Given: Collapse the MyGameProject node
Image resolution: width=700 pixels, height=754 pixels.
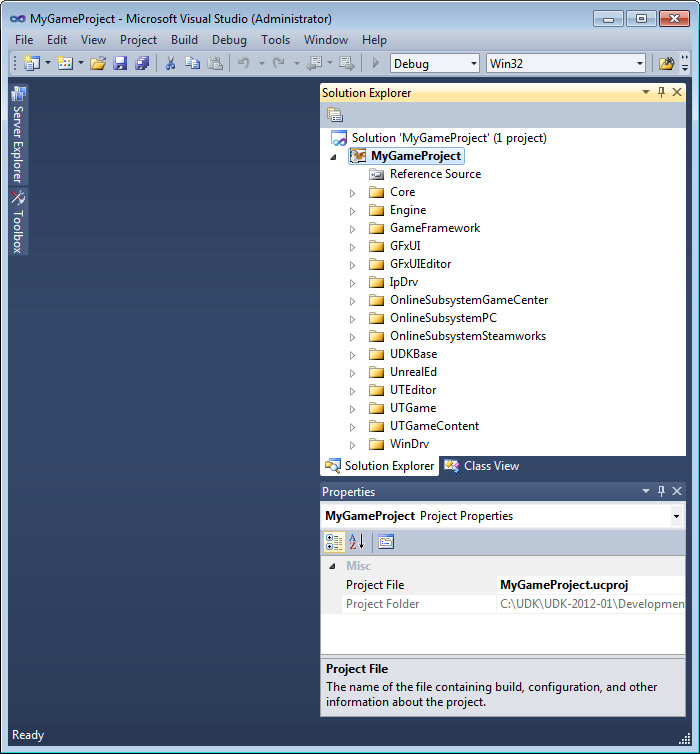Looking at the screenshot, I should [x=333, y=157].
